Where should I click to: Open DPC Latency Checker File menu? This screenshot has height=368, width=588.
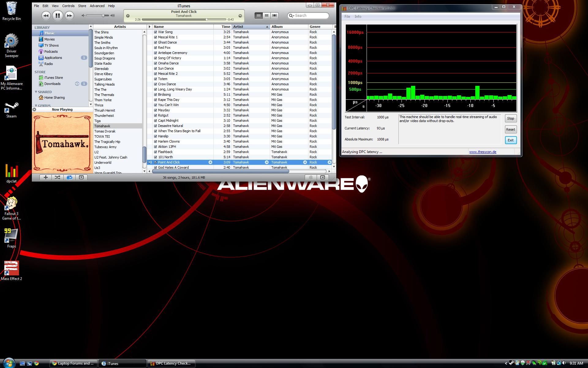347,17
